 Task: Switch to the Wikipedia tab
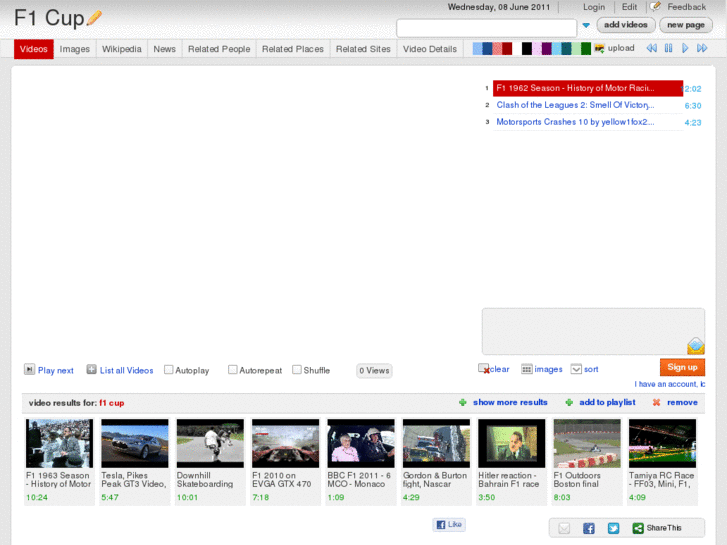(x=121, y=49)
